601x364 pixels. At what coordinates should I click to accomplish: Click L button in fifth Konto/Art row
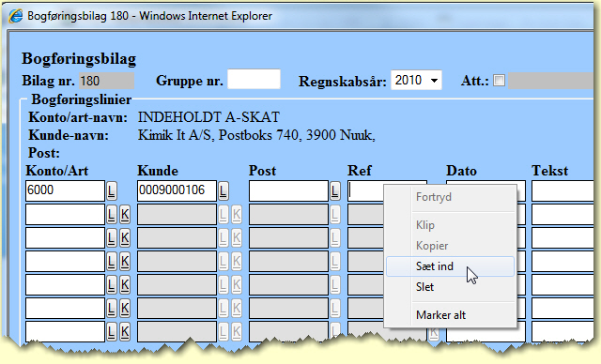click(x=112, y=284)
